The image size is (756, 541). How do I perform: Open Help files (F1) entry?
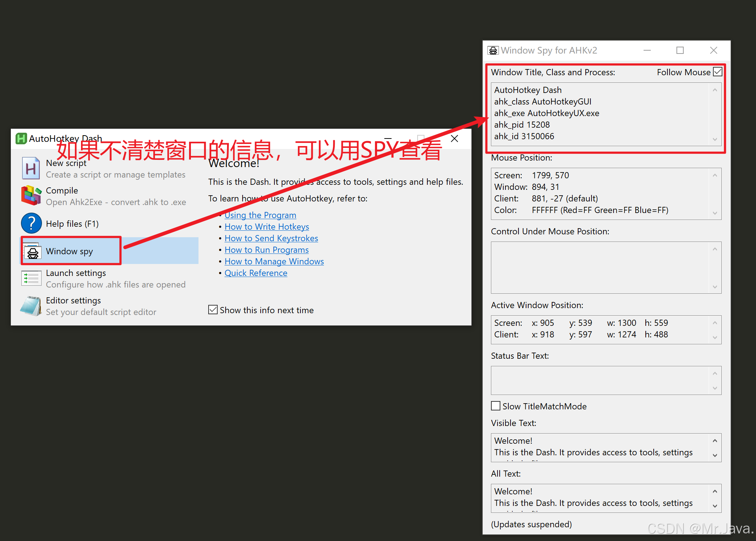109,223
